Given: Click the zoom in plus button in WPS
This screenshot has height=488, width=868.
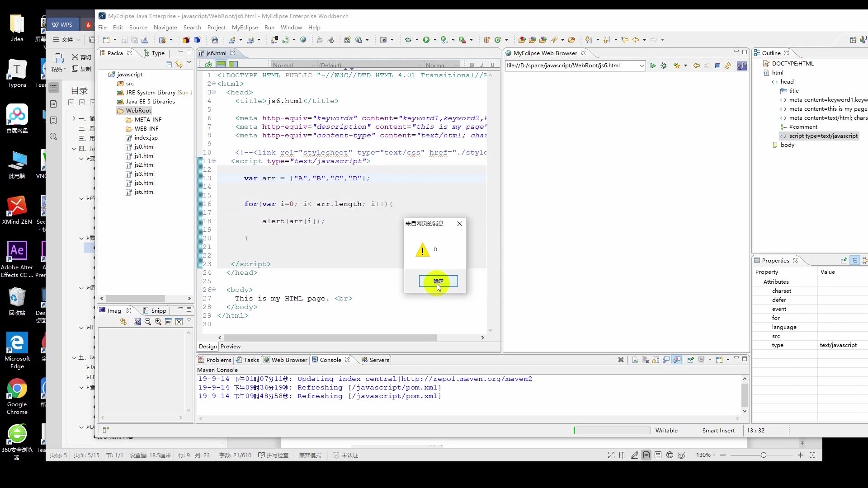Looking at the screenshot, I should [801, 455].
